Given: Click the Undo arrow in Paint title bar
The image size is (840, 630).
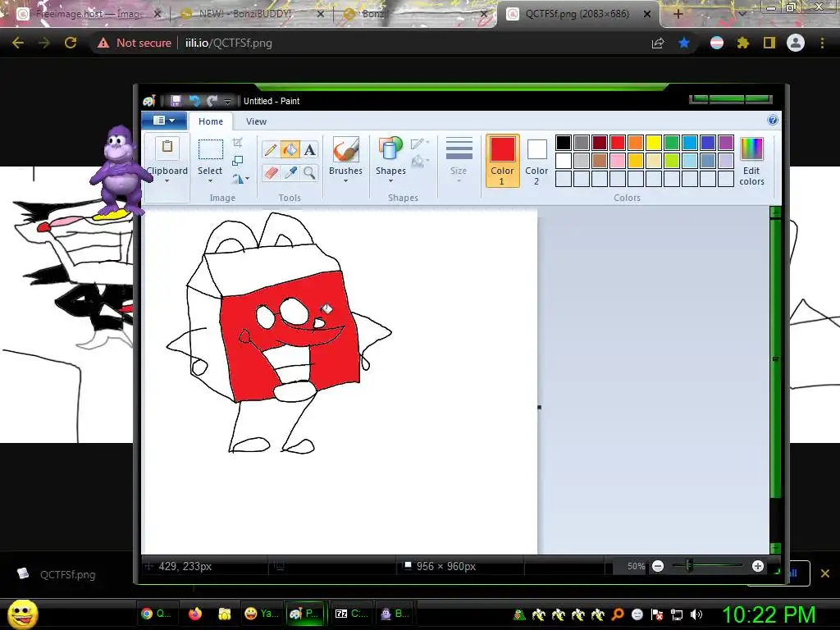Looking at the screenshot, I should (x=194, y=101).
